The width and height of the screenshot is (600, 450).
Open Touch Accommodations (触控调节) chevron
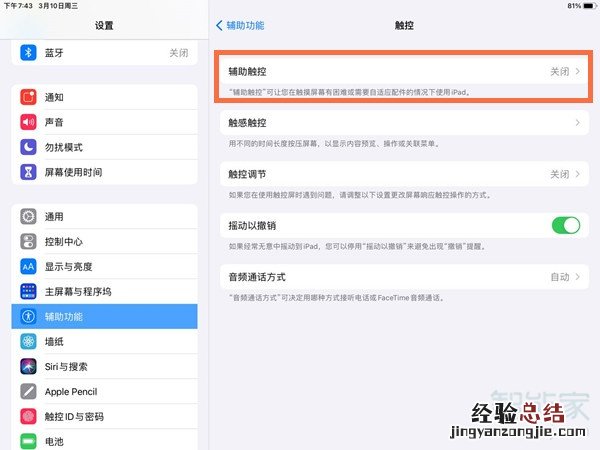577,174
